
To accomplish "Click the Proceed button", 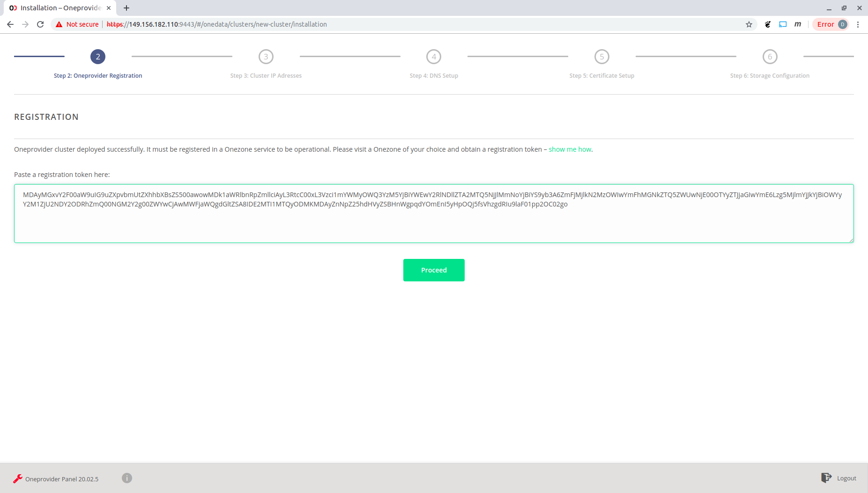I will (434, 270).
